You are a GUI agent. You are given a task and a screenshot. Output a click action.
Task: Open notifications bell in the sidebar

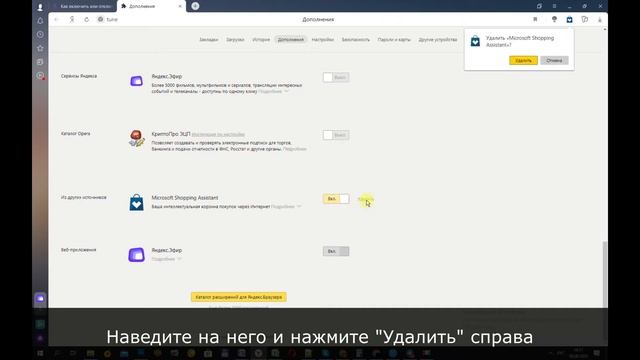pyautogui.click(x=40, y=20)
